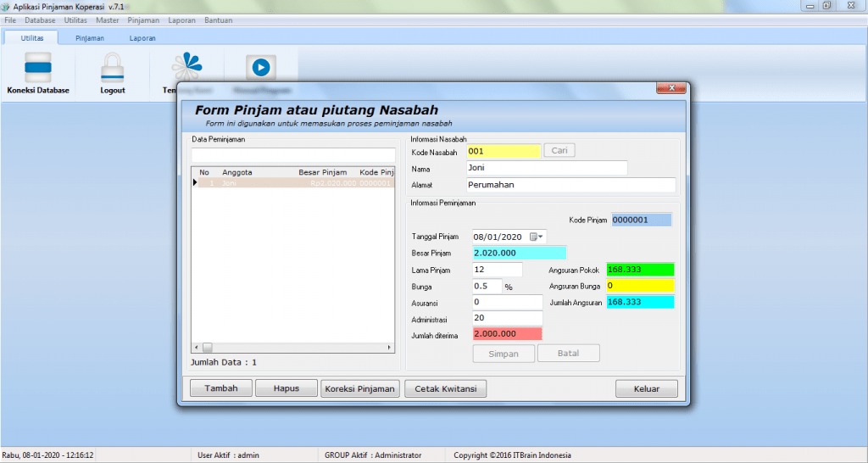
Task: Click the cyan Jumlah Angsuran field
Action: [x=641, y=302]
